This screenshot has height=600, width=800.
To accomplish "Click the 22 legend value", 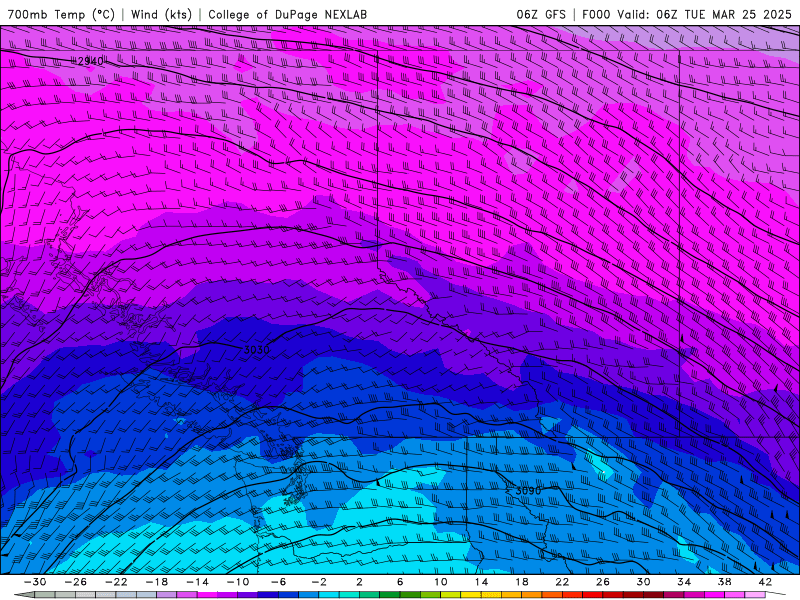I will (562, 582).
